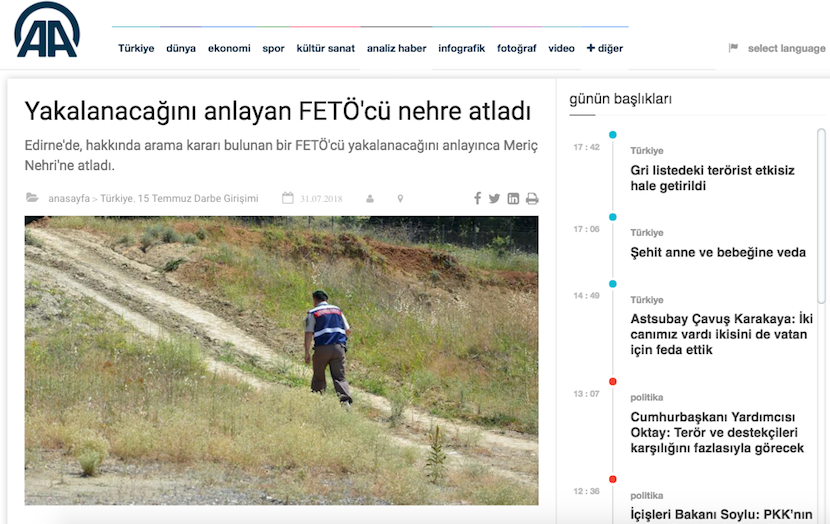
Task: Click the anasayfa breadcrumb link
Action: (69, 198)
